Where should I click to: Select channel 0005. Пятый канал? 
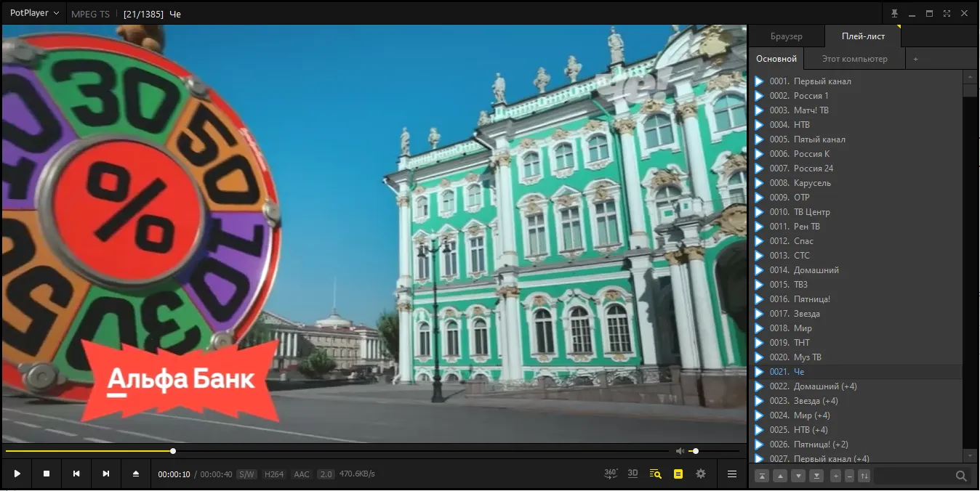point(855,139)
